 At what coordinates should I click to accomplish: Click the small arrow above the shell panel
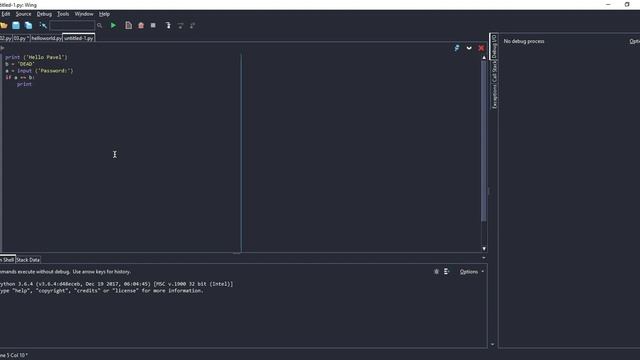(484, 258)
